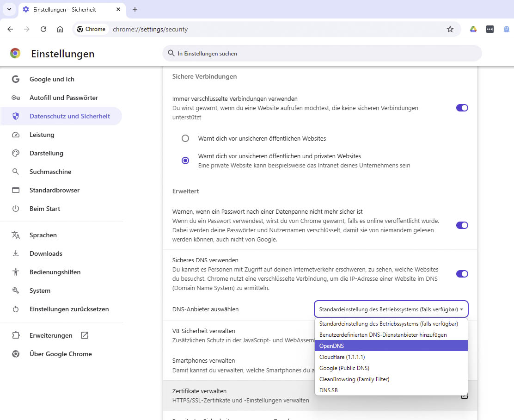The image size is (514, 420).
Task: Select OpenDNS from the provider list
Action: point(391,346)
